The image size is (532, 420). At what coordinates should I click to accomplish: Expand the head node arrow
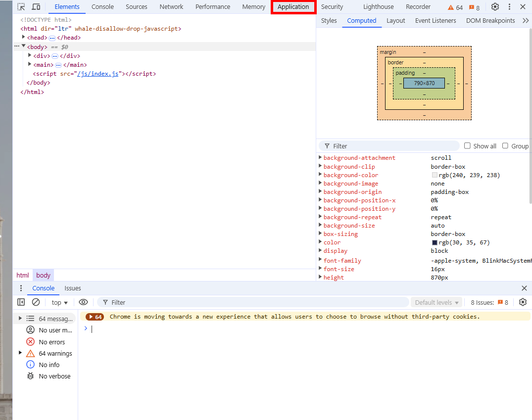click(x=23, y=37)
